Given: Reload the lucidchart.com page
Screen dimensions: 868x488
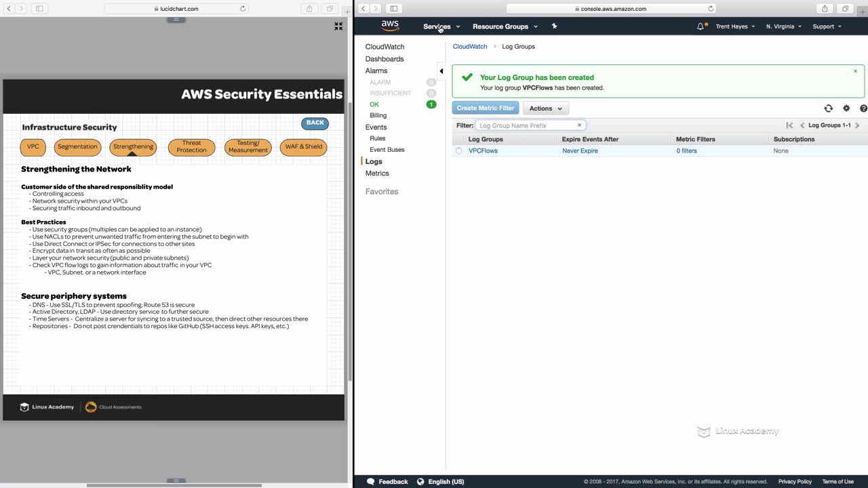Looking at the screenshot, I should [243, 9].
